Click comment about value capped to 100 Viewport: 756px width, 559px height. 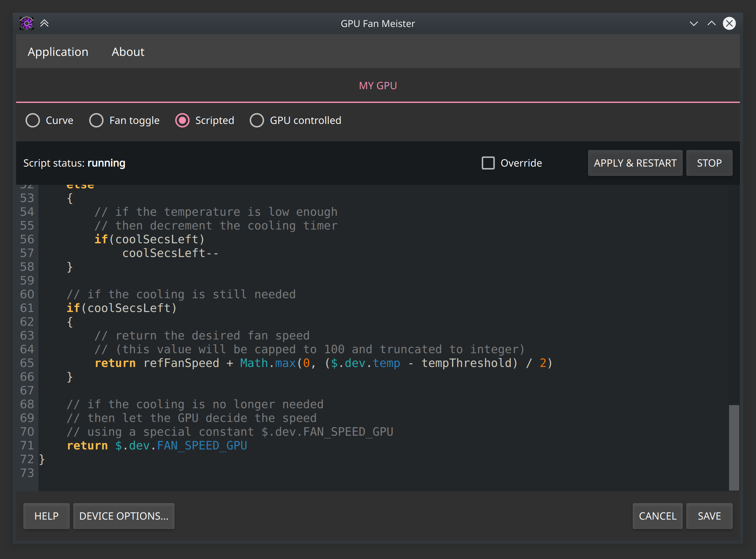pyautogui.click(x=310, y=349)
